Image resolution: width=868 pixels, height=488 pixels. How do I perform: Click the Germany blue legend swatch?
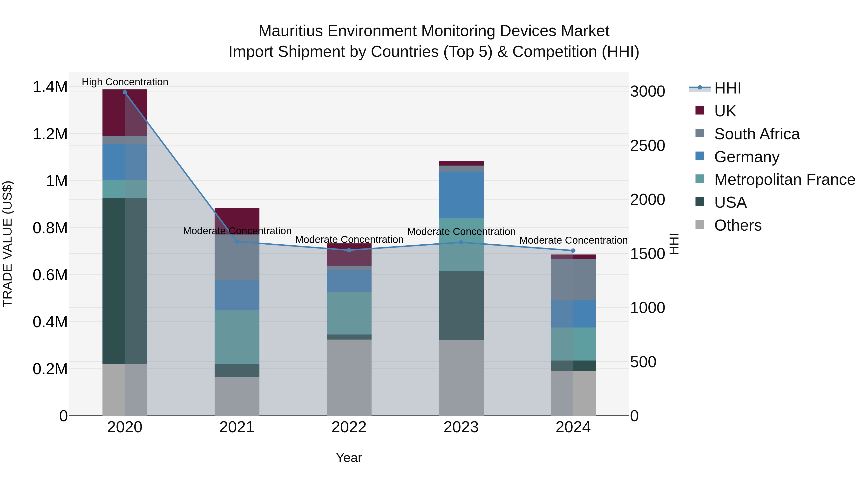click(x=700, y=156)
